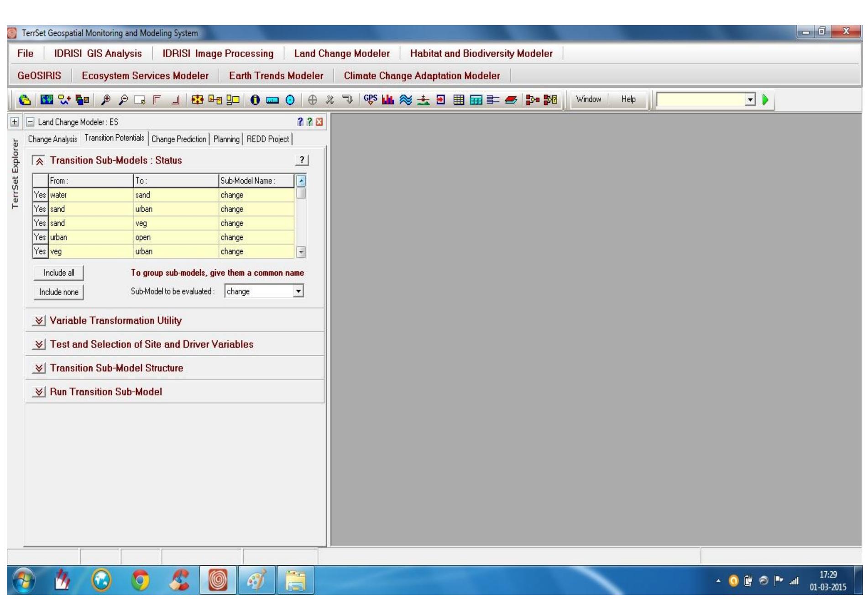Switch to the REDD Project tab
Screen dimensions: 868x599
pyautogui.click(x=268, y=139)
